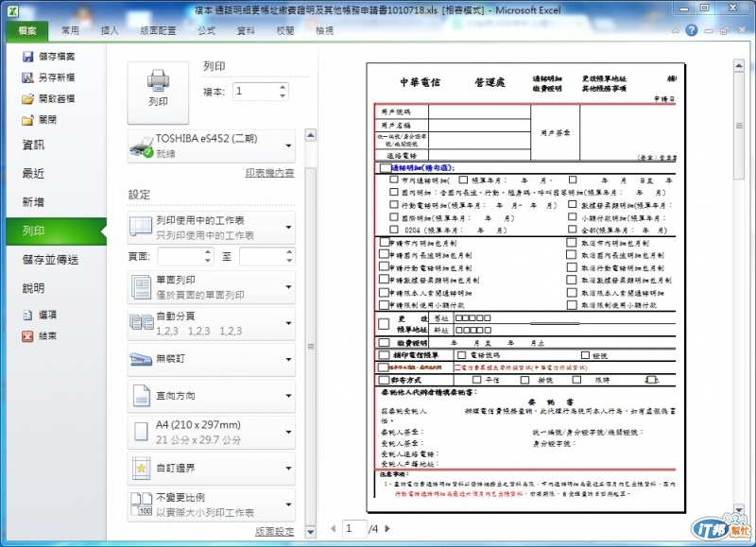756x547 pixels.
Task: Click preview pane scrollbar up arrow
Action: click(739, 65)
